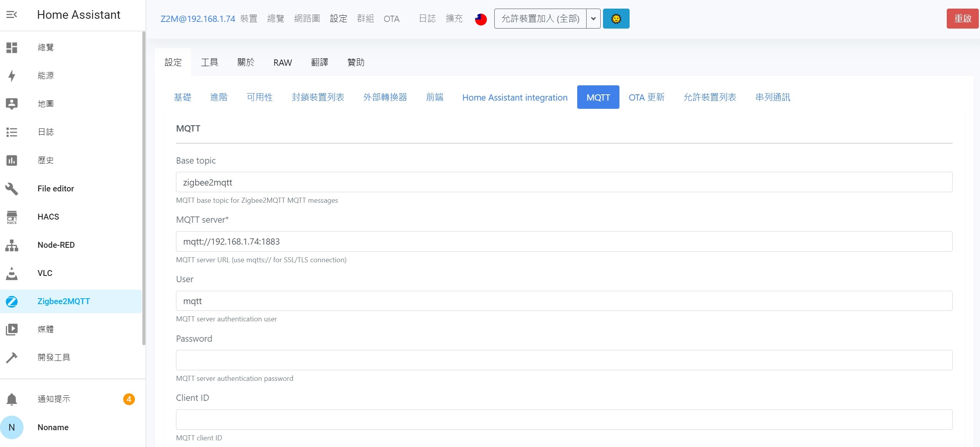Click the Home Assistant title text

click(79, 15)
